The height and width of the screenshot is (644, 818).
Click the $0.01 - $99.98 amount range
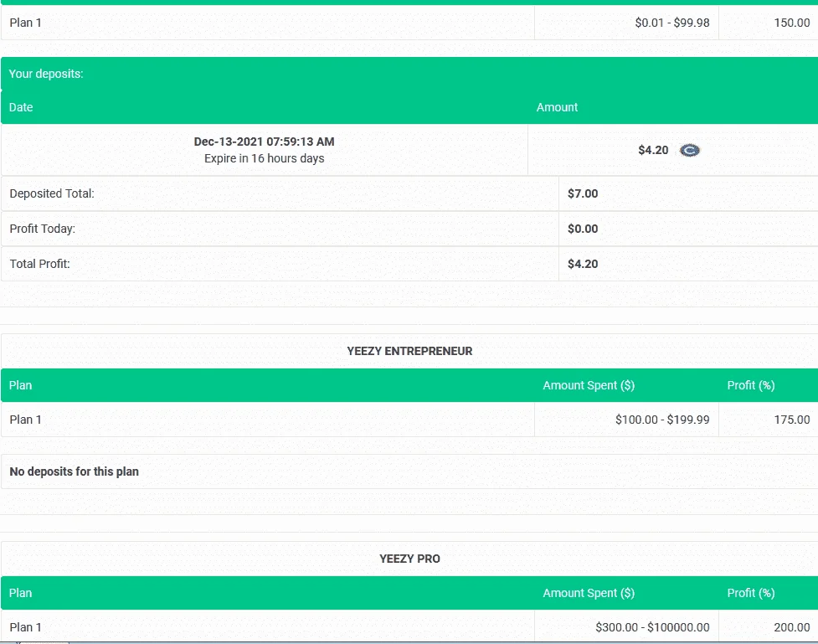(x=672, y=23)
